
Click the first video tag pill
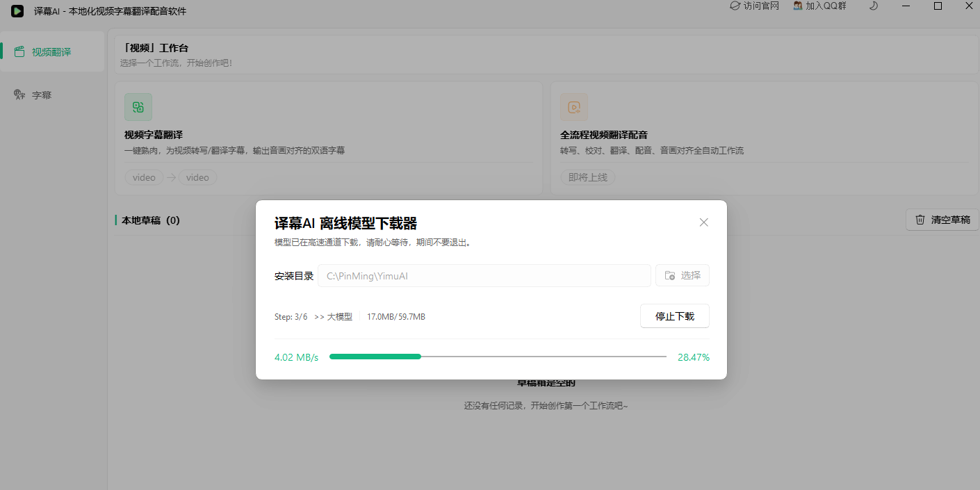[144, 177]
